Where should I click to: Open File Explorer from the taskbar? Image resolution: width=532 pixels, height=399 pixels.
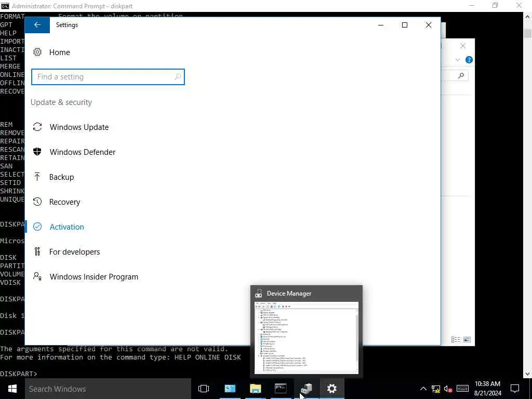pos(256,389)
